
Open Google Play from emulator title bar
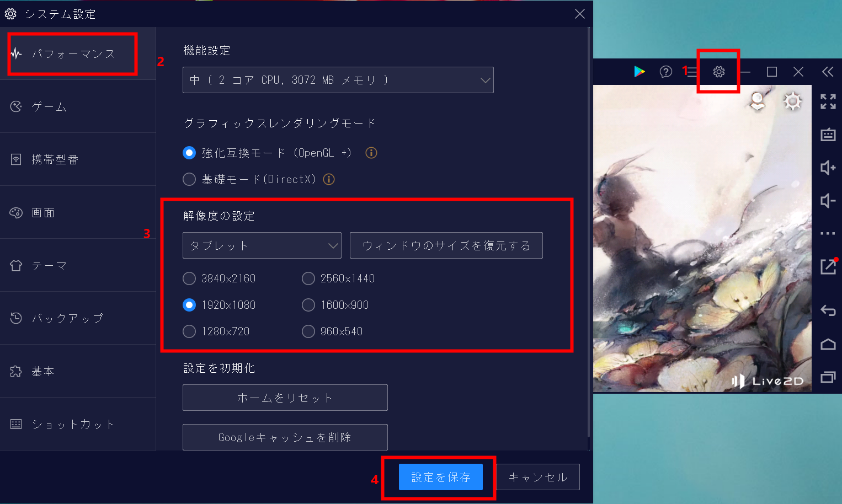coord(640,72)
